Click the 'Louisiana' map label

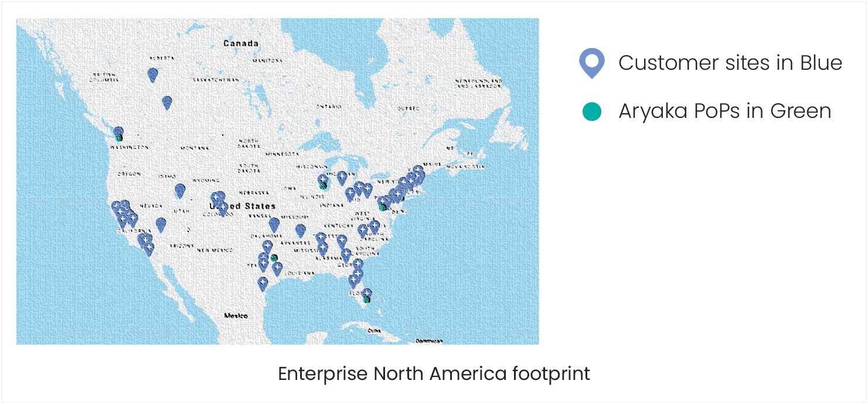[x=298, y=273]
